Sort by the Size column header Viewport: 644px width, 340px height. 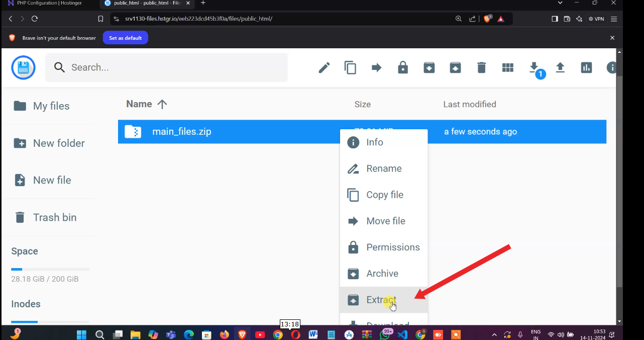[x=363, y=105]
